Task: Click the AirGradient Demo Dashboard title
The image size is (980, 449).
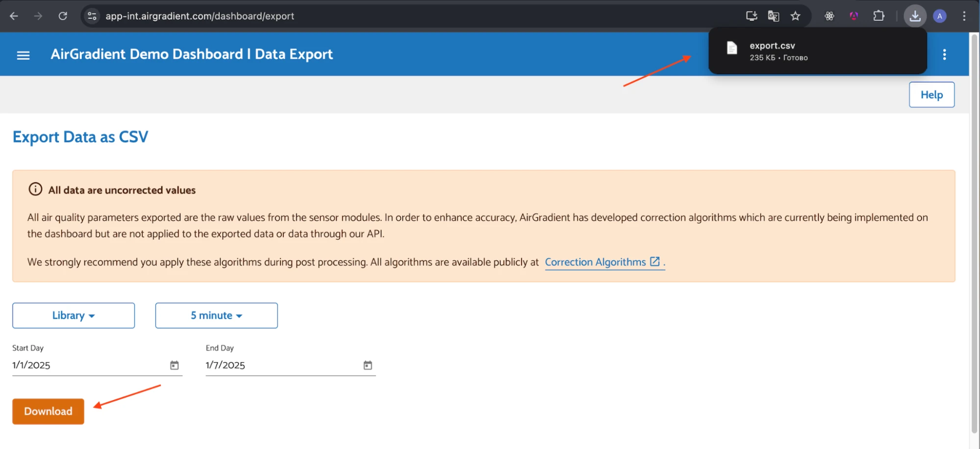Action: tap(192, 54)
